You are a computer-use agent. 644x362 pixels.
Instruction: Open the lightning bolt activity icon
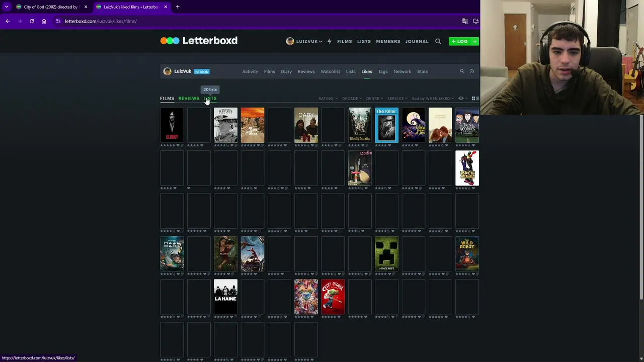(x=330, y=41)
